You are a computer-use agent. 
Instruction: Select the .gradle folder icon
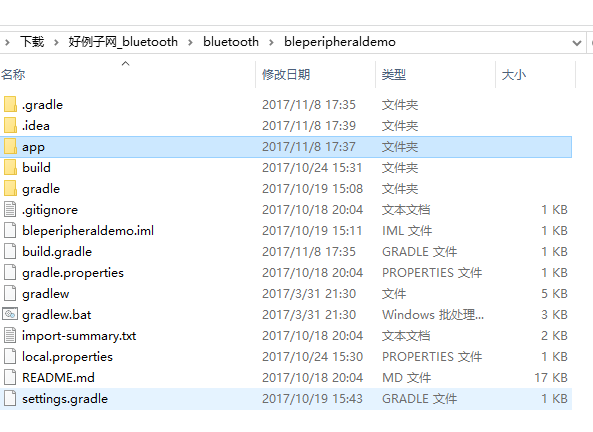10,104
